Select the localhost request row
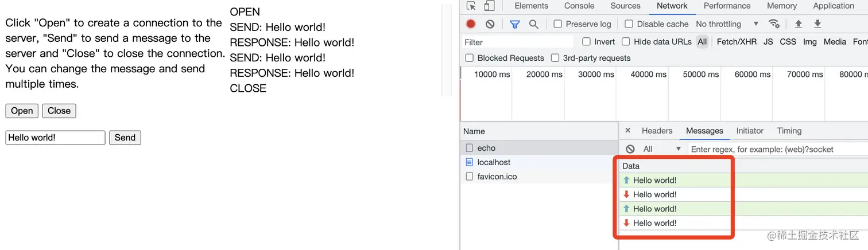The width and height of the screenshot is (868, 250). (x=539, y=162)
